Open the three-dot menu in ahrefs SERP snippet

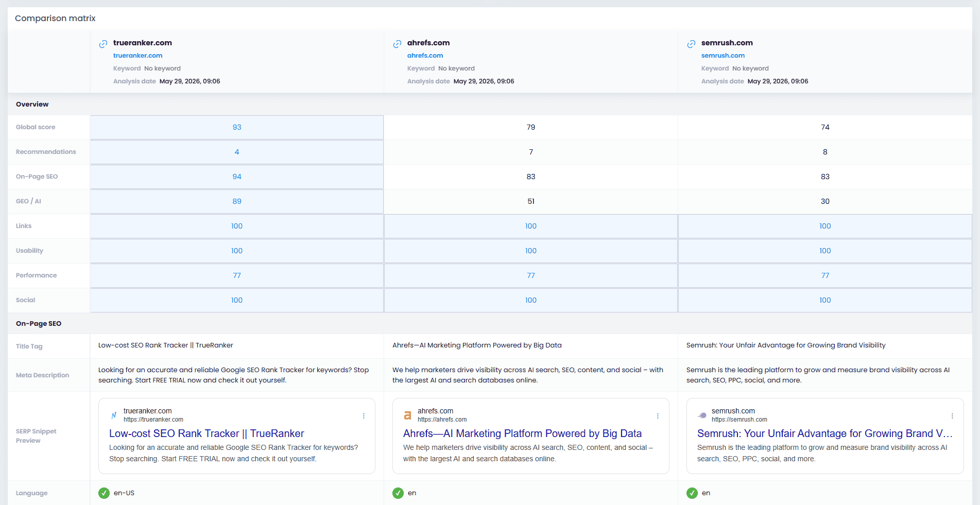658,416
